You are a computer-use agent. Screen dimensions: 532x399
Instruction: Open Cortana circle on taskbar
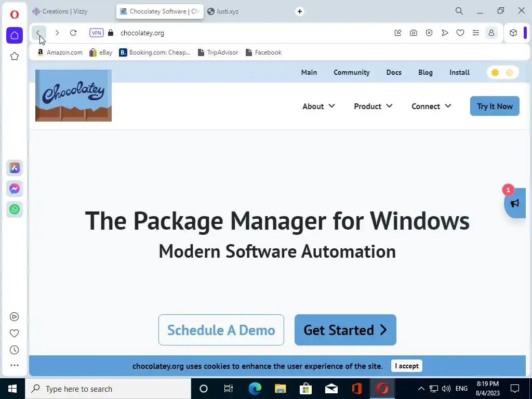click(x=204, y=389)
